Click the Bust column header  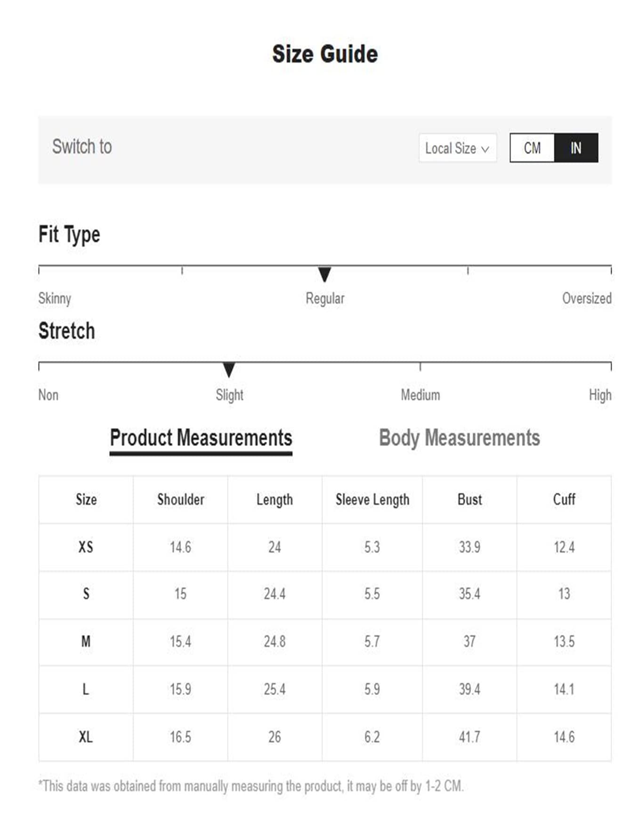[469, 499]
